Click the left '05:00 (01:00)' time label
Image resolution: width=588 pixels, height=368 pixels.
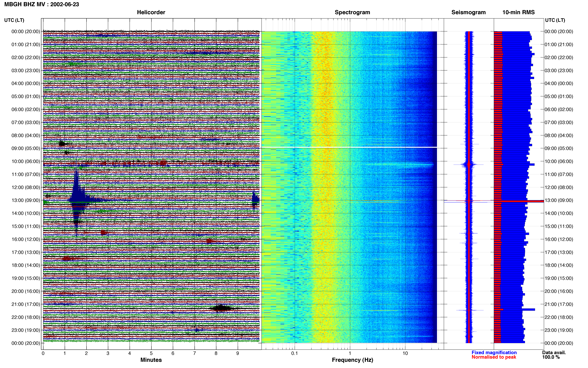pyautogui.click(x=26, y=96)
